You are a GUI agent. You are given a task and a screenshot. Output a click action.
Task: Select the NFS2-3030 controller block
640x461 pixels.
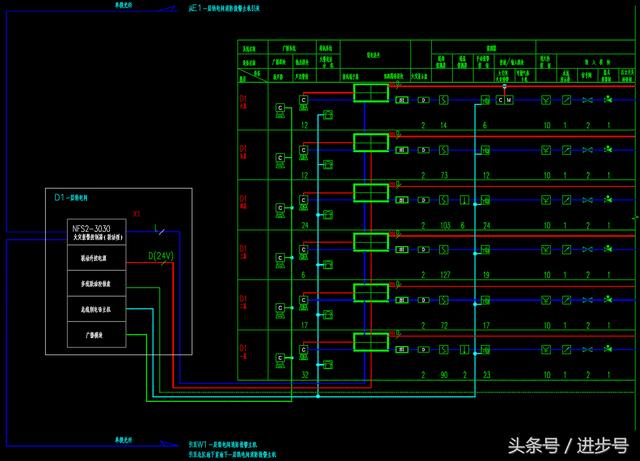97,232
